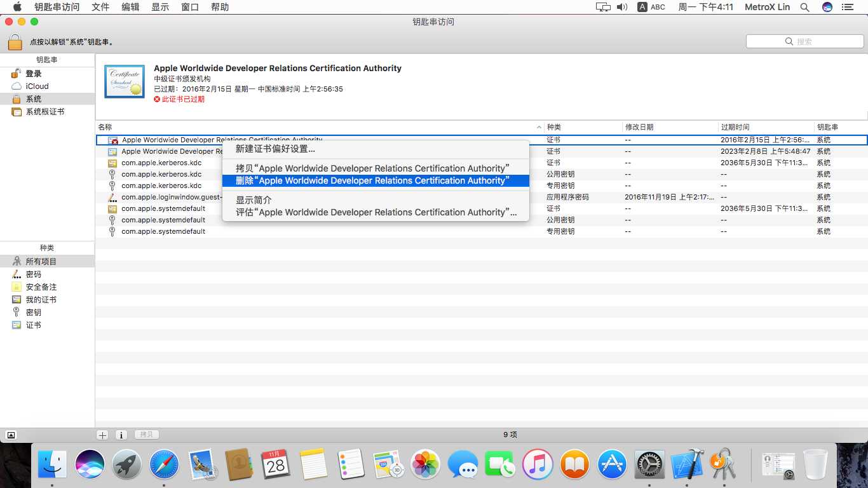Viewport: 868px width, 488px height.
Task: Click the 拷贝 button in bottom bar
Action: 147,435
